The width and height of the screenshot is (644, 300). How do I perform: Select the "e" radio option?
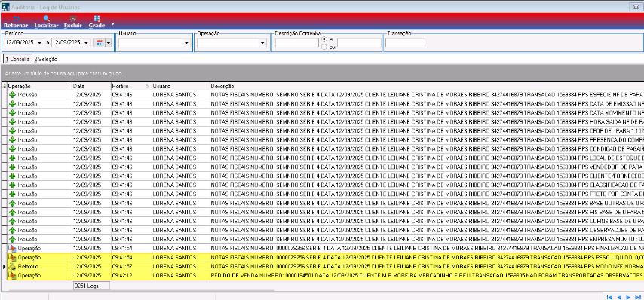pyautogui.click(x=324, y=39)
